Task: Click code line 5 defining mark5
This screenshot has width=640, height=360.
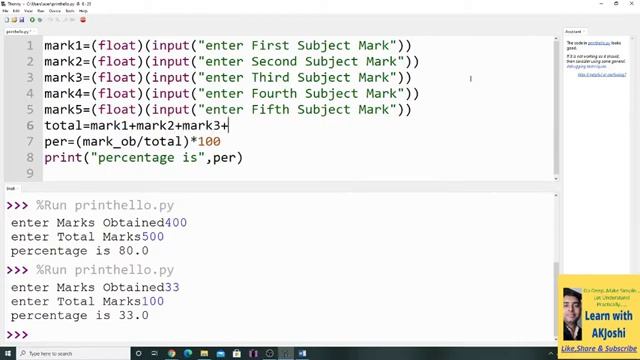Action: coord(228,109)
